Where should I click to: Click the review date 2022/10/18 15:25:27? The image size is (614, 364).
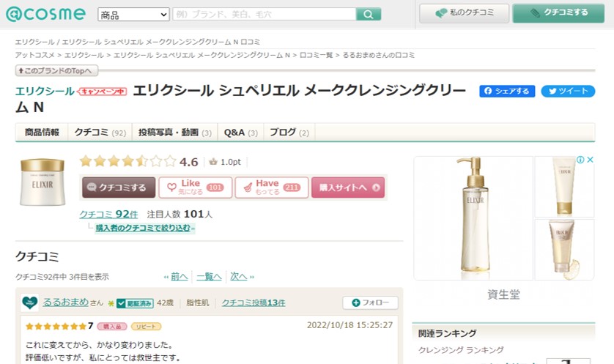[349, 325]
